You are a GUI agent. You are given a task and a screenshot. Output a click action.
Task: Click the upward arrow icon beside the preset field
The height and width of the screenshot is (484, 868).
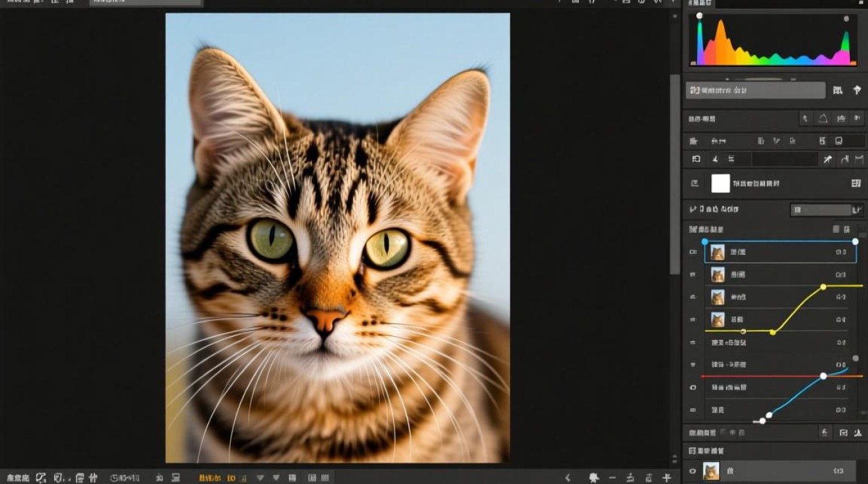(857, 90)
